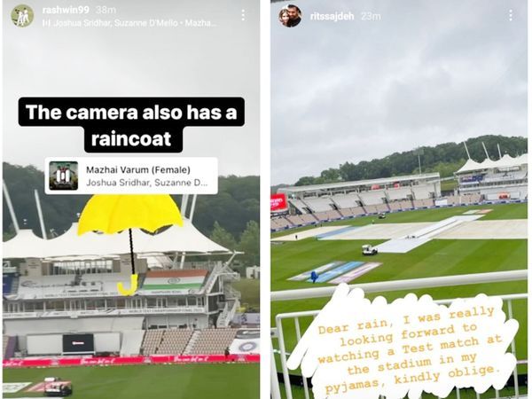Click the ritssajdeh username
Image resolution: width=532 pixels, height=399 pixels.
pyautogui.click(x=332, y=16)
